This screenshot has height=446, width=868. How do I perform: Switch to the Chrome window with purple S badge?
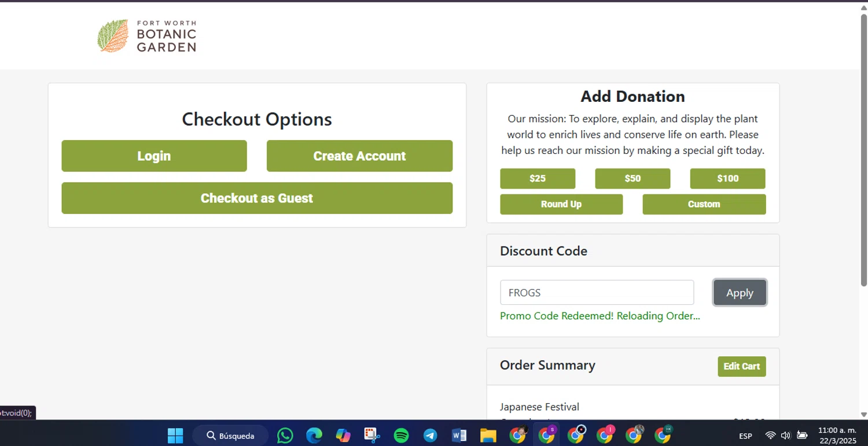click(x=547, y=436)
